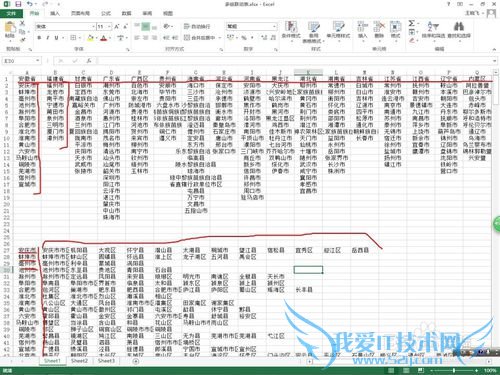Expand the formula bar
500x375 pixels.
[x=494, y=61]
